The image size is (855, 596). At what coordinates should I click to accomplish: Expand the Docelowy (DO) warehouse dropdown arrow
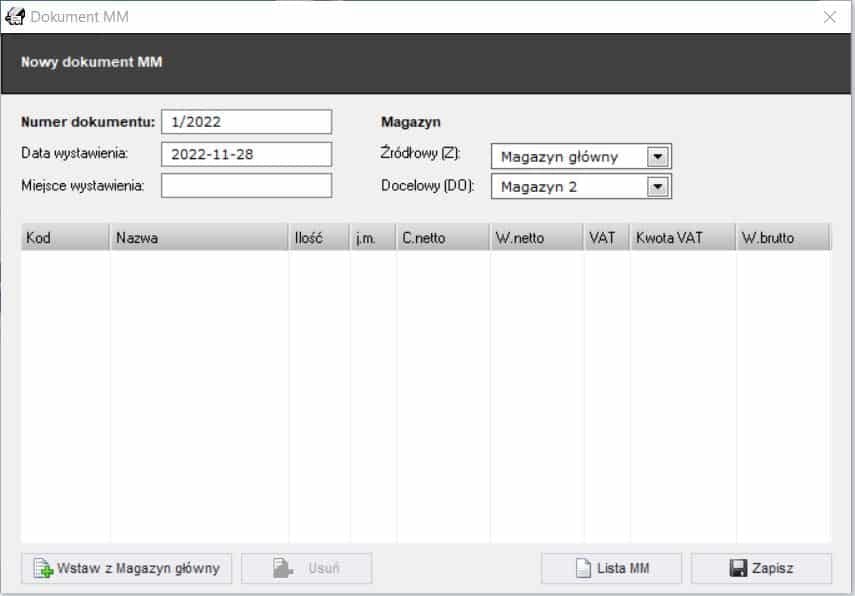[x=657, y=186]
